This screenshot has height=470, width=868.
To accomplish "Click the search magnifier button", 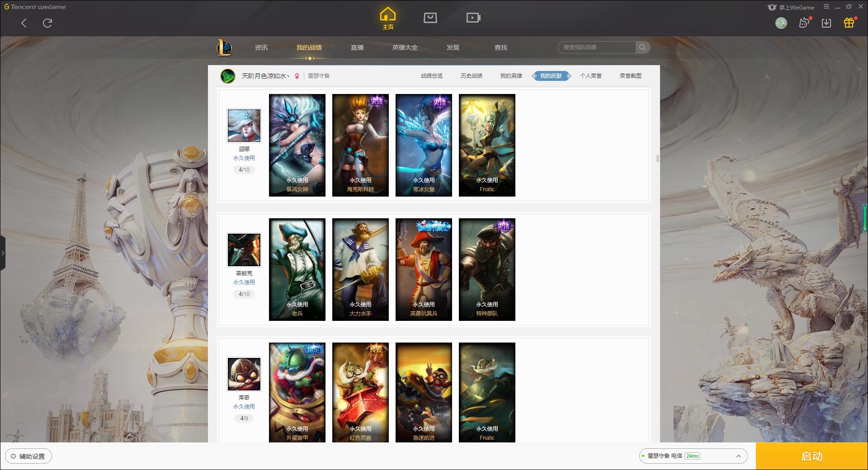I will 642,47.
